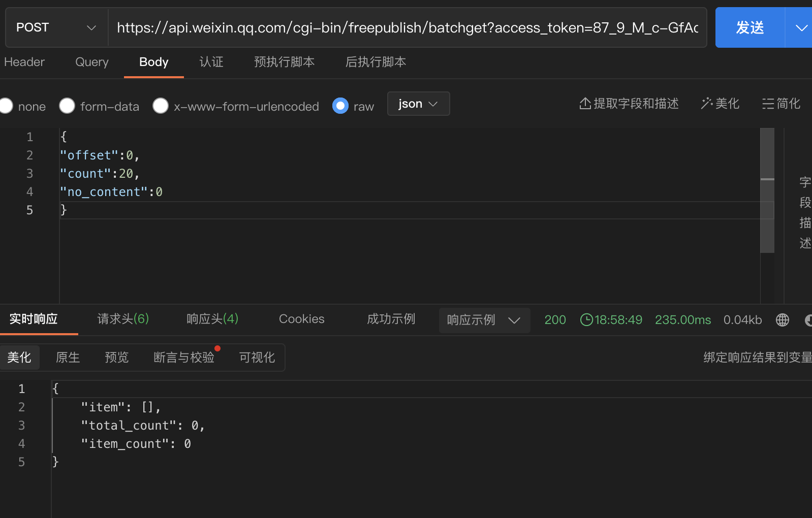
Task: Open the Cookies tab
Action: pos(302,319)
